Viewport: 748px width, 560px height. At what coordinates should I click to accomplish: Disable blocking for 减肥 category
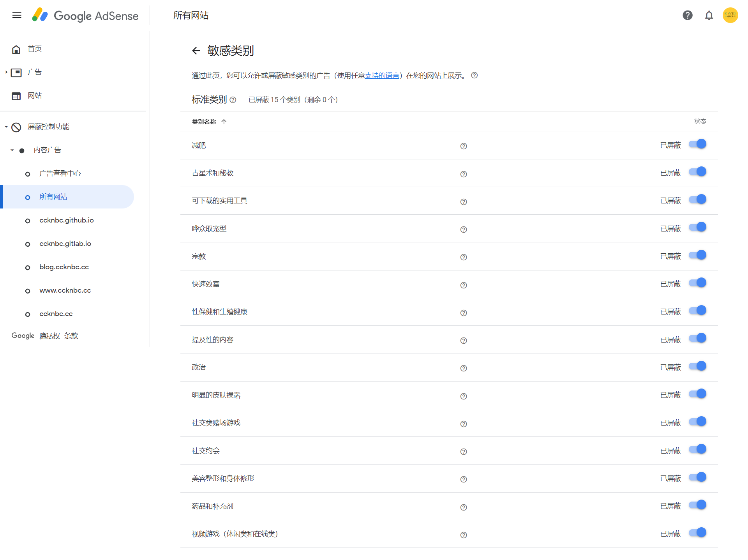pyautogui.click(x=698, y=144)
